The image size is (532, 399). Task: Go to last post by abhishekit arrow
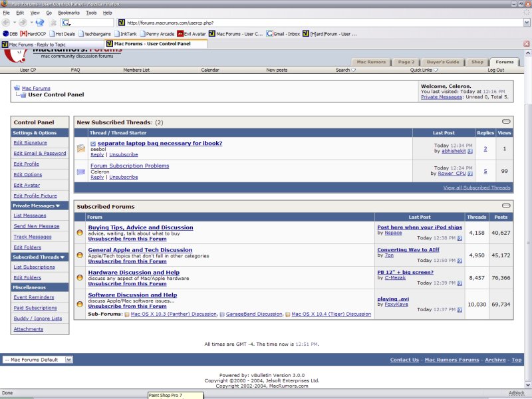470,152
